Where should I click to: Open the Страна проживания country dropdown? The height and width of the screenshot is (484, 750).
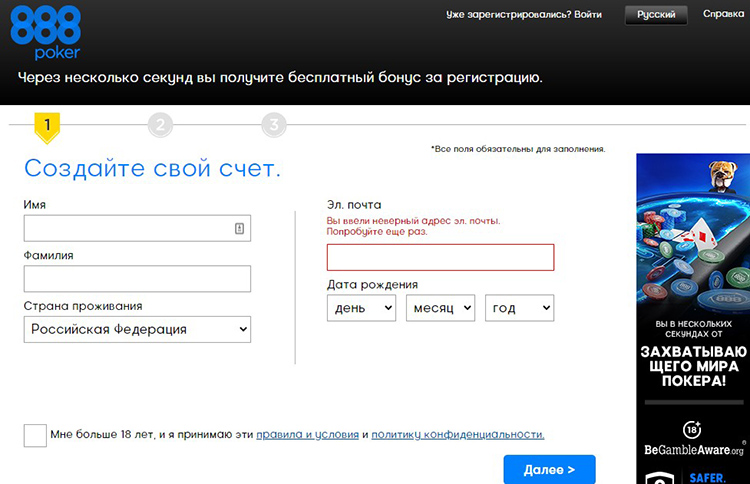tap(137, 329)
